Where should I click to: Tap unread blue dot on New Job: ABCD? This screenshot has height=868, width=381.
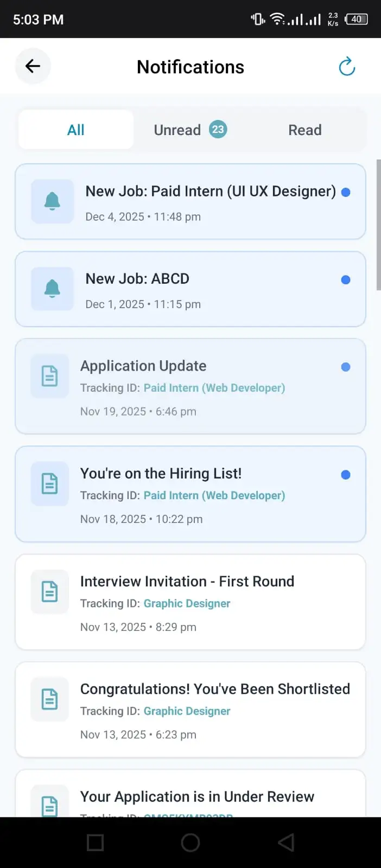point(346,280)
